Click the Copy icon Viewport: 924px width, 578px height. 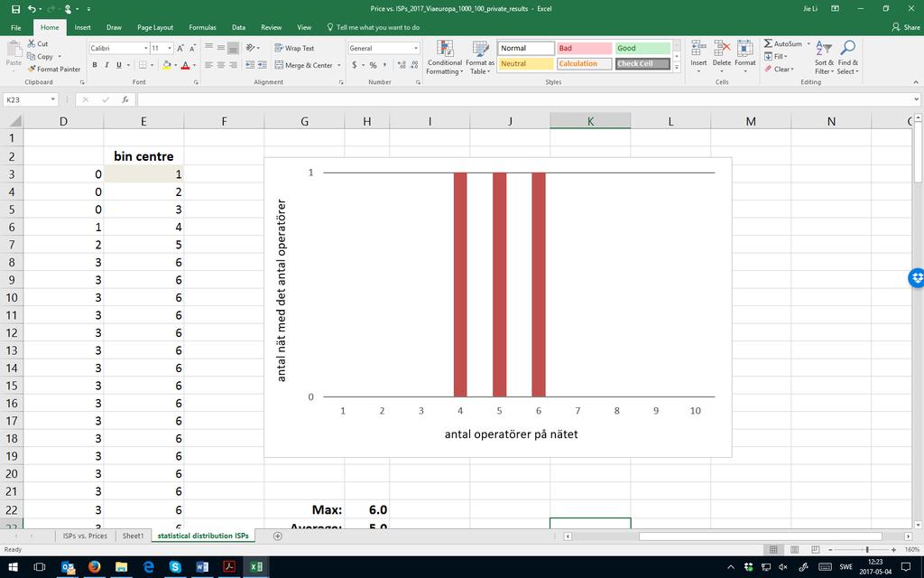click(x=32, y=57)
